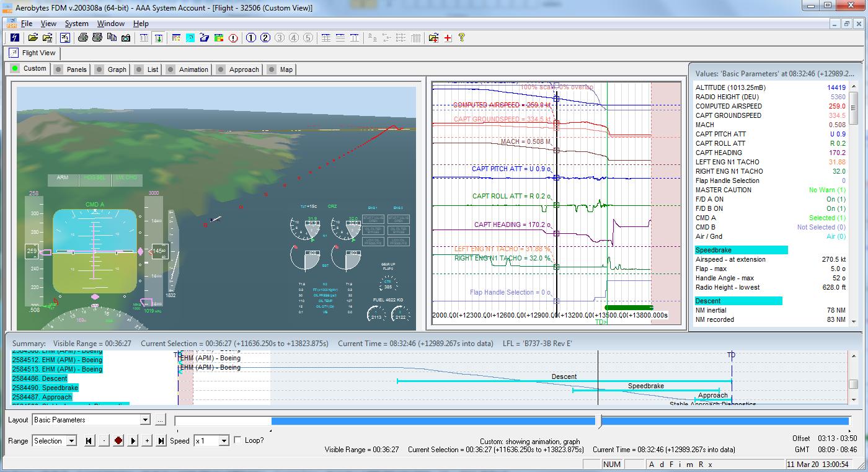The image size is (868, 472).
Task: Click the ellipsis button beside Layout
Action: 160,420
